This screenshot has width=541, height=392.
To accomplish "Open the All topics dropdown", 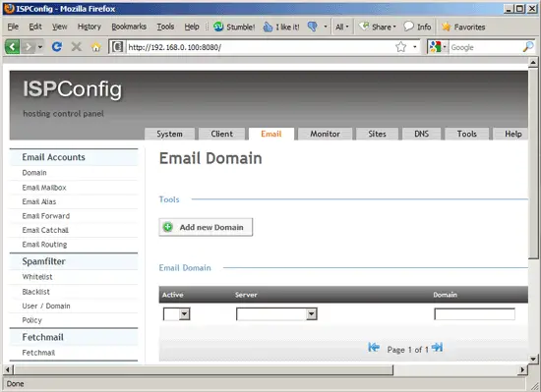I will click(x=342, y=27).
